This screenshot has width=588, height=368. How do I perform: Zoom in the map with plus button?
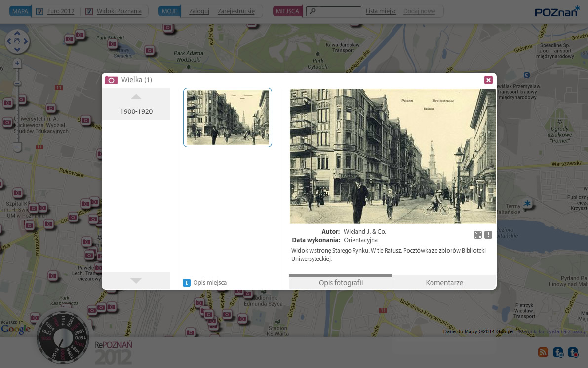[17, 63]
